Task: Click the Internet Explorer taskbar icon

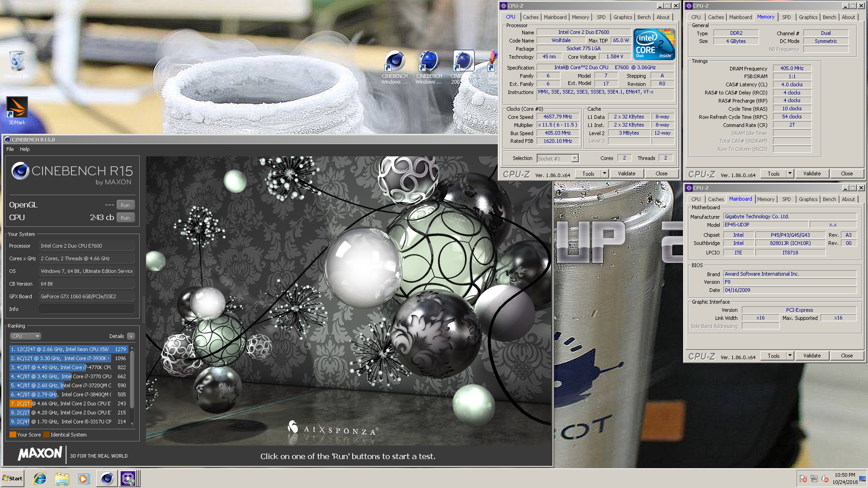Action: click(x=40, y=479)
